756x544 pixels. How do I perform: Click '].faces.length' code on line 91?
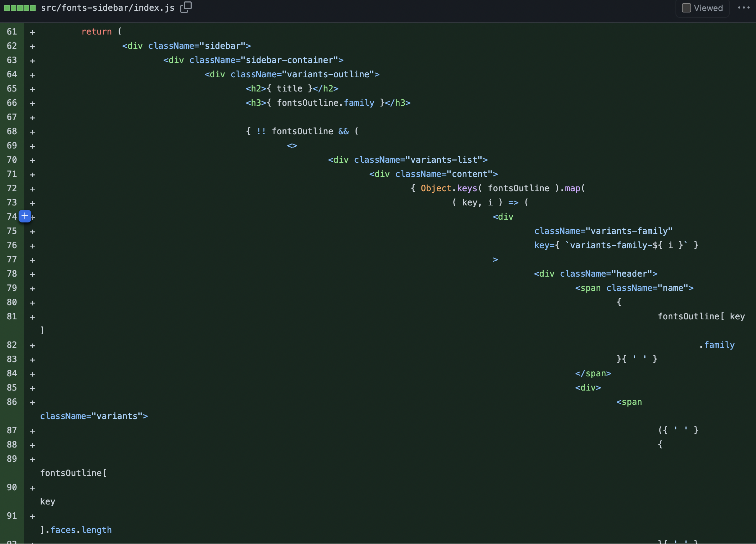[76, 530]
